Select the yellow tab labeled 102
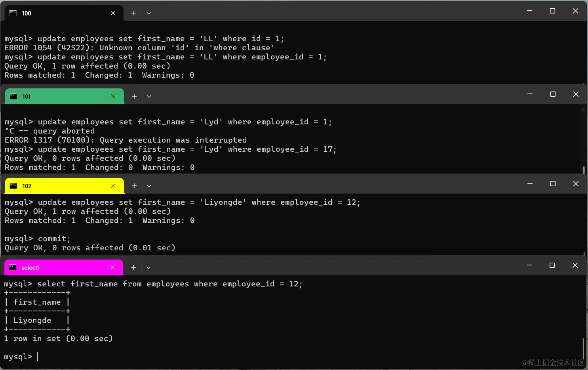 coord(65,186)
